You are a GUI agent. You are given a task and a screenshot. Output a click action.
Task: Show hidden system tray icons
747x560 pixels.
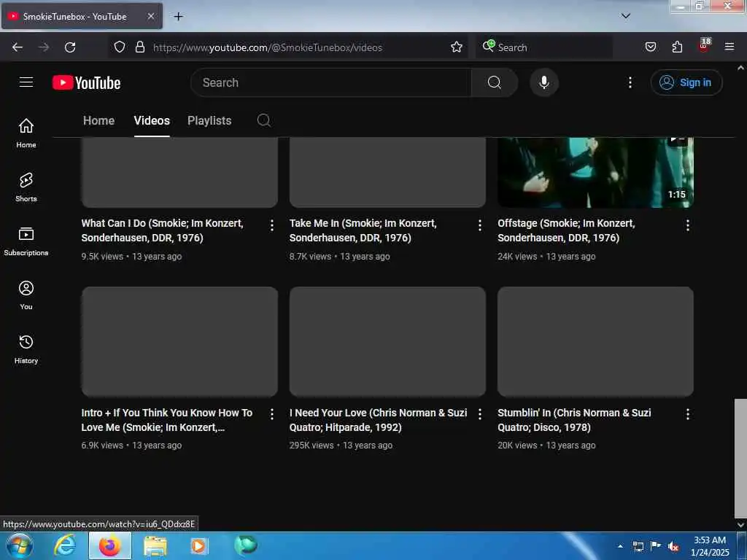(620, 546)
